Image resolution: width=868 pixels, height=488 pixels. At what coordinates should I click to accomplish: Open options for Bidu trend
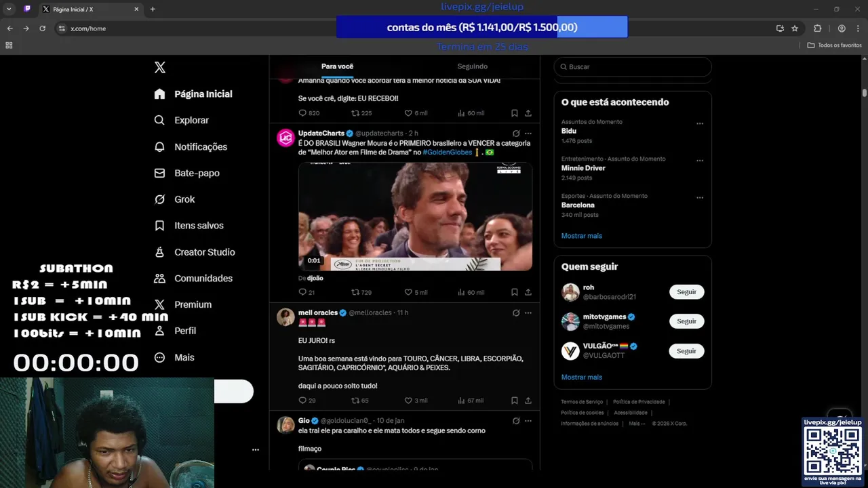point(700,124)
